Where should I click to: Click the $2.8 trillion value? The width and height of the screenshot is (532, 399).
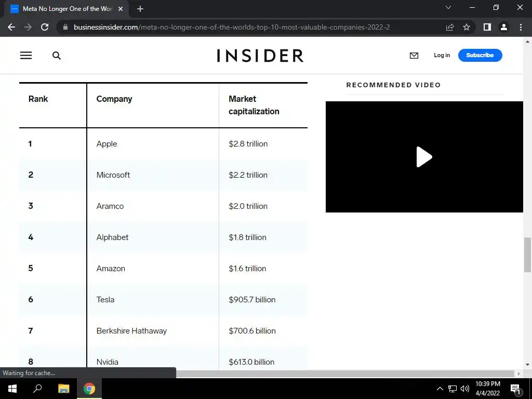pos(248,144)
